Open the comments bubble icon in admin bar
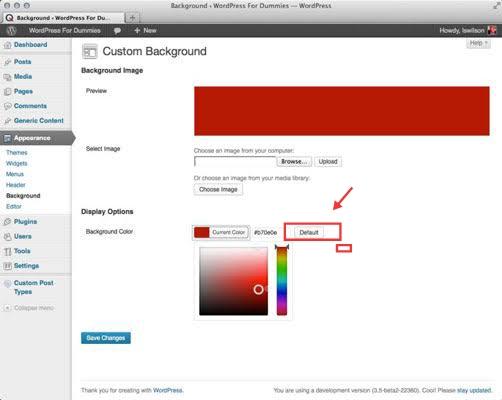Viewport: 502px width, 400px height. (x=117, y=31)
